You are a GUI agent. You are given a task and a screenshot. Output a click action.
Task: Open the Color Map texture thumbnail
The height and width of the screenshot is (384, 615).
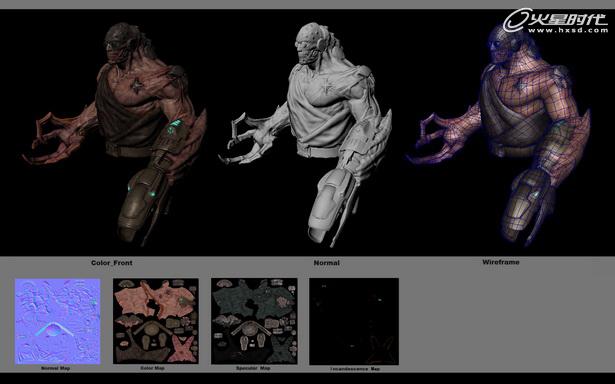click(x=156, y=321)
